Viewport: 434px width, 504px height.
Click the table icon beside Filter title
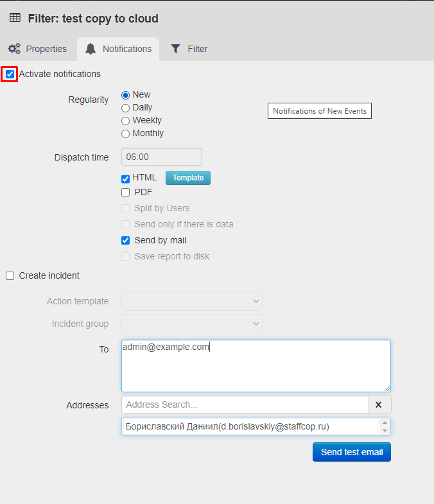pos(15,19)
